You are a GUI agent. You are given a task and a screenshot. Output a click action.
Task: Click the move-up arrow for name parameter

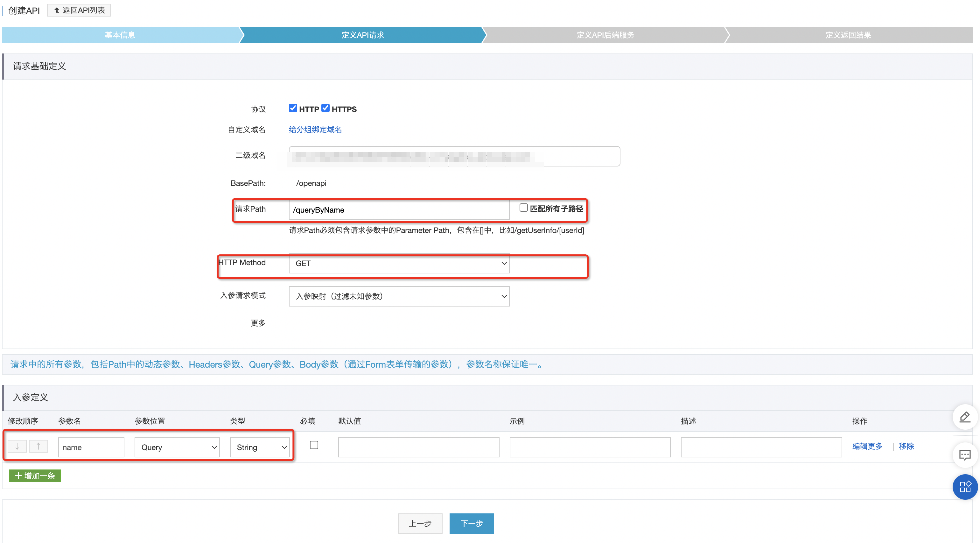(38, 446)
